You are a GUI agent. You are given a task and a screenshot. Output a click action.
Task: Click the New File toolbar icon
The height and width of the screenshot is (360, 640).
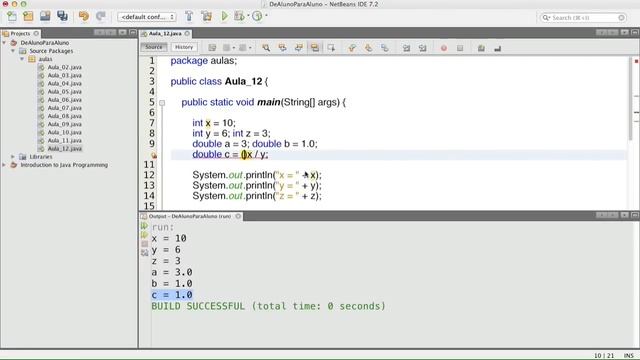(11, 16)
